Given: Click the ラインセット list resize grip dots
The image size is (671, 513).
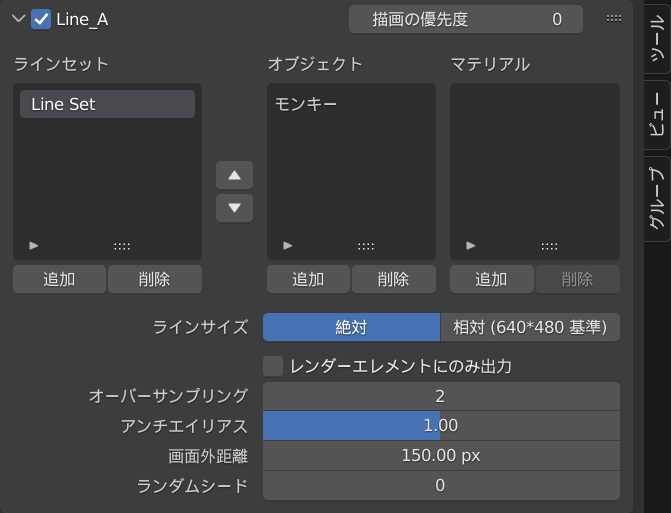Looking at the screenshot, I should (122, 245).
